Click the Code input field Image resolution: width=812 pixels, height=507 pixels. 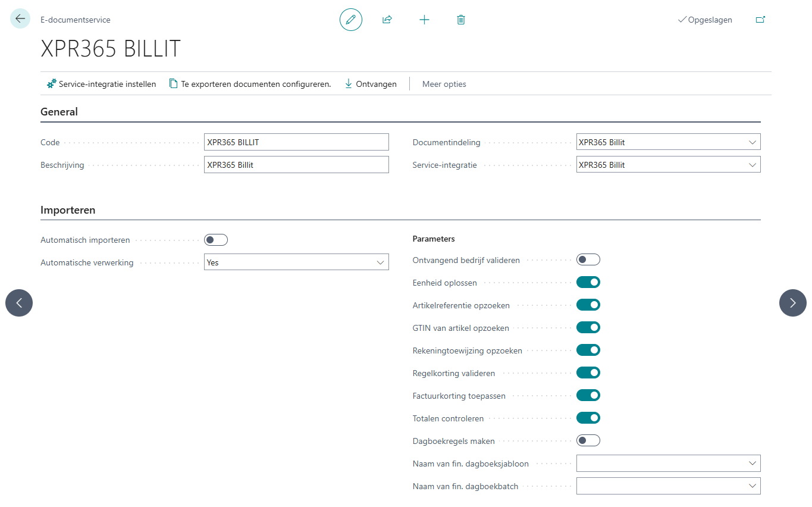[x=296, y=142]
